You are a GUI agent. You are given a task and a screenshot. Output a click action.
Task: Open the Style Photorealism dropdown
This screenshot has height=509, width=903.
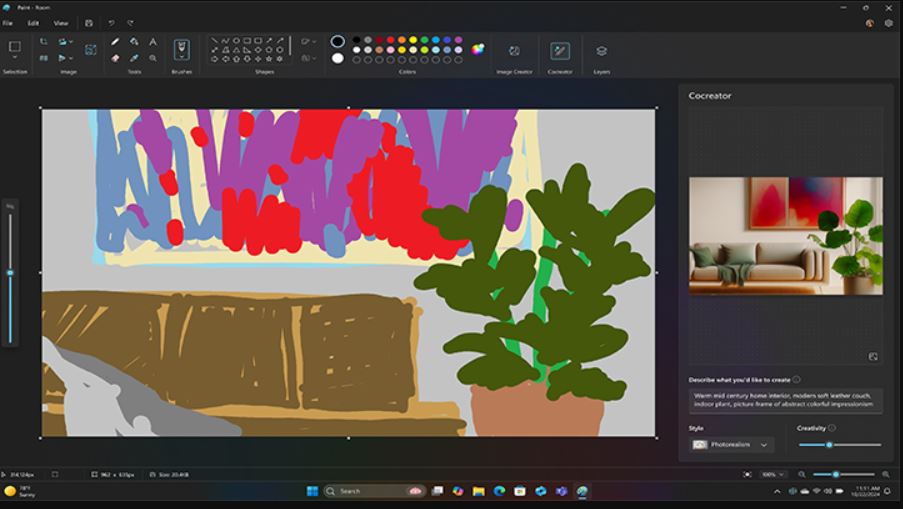732,445
